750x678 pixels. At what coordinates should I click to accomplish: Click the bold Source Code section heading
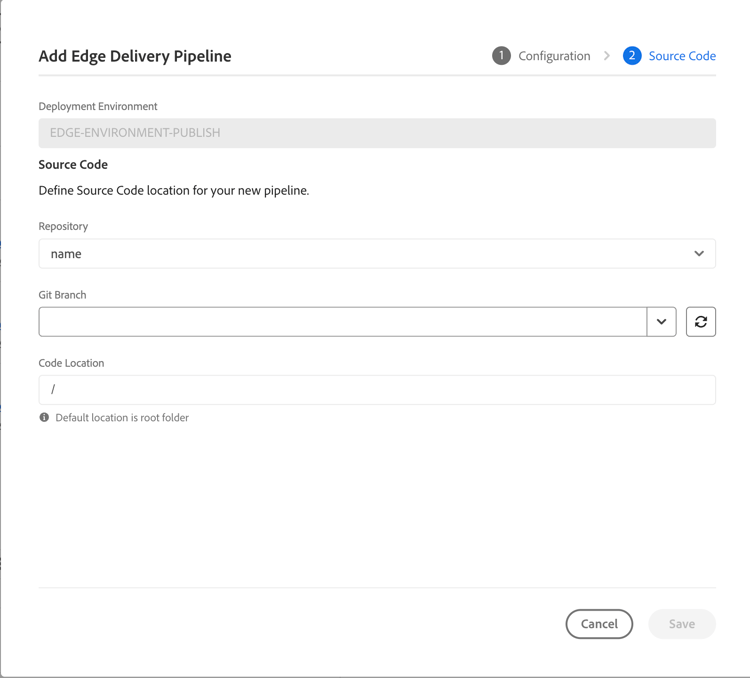(x=73, y=164)
